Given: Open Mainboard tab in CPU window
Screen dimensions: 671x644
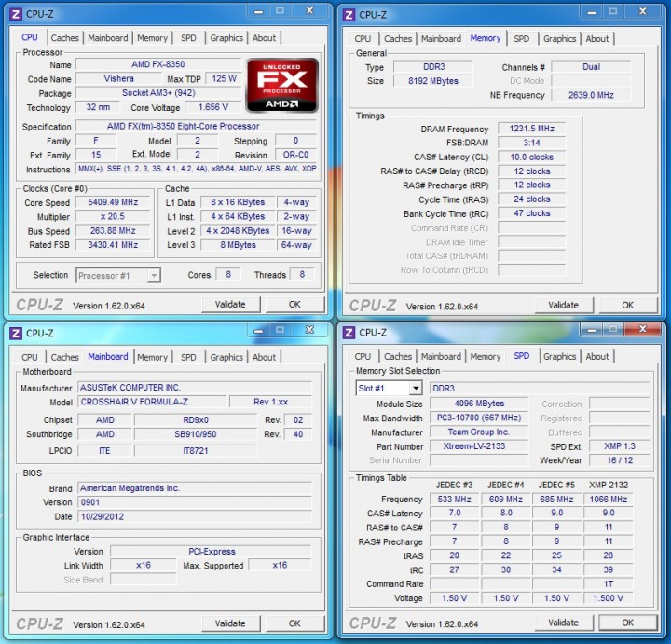Looking at the screenshot, I should (108, 38).
